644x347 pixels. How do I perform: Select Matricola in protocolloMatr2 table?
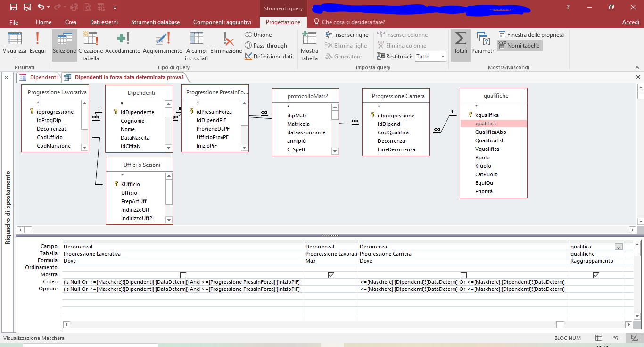click(x=298, y=124)
